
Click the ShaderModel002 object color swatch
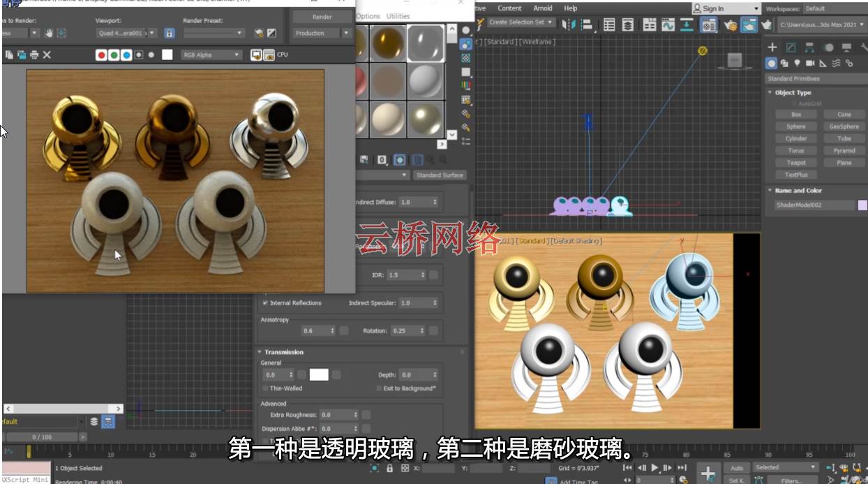[x=862, y=205]
